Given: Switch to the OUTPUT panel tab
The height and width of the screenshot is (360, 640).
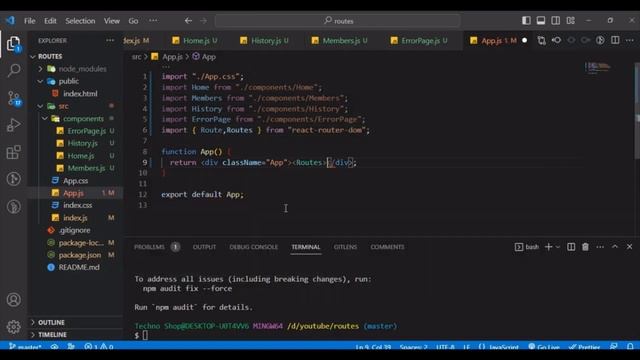Looking at the screenshot, I should (x=204, y=247).
